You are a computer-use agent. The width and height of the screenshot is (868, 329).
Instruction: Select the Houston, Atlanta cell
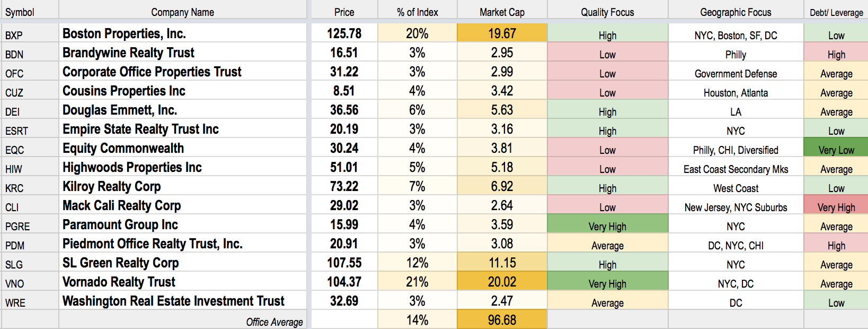click(736, 90)
